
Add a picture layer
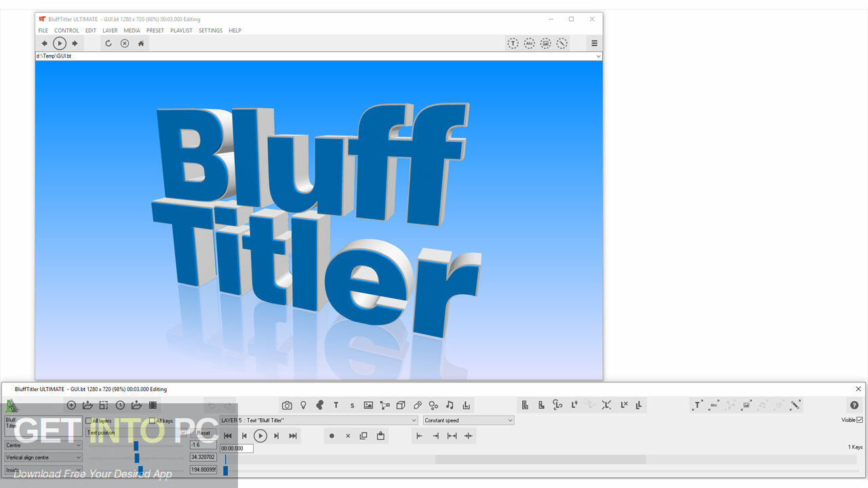pyautogui.click(x=368, y=405)
